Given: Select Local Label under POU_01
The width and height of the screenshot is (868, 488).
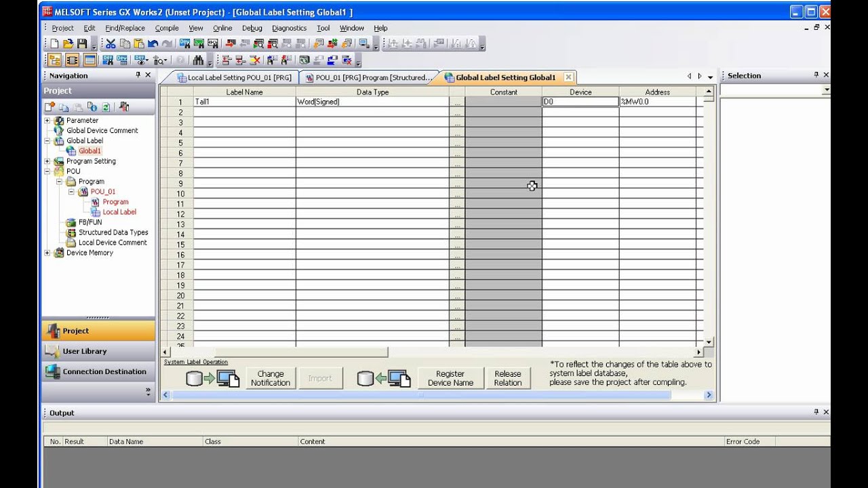Looking at the screenshot, I should (x=119, y=212).
